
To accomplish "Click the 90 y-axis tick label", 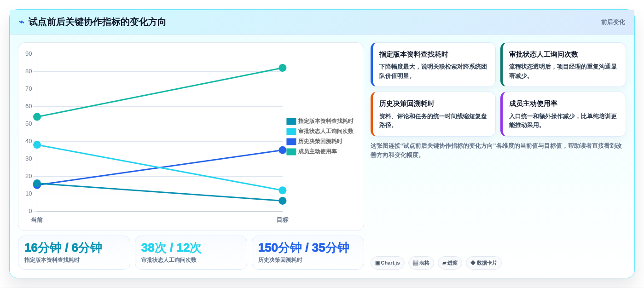I will point(29,54).
